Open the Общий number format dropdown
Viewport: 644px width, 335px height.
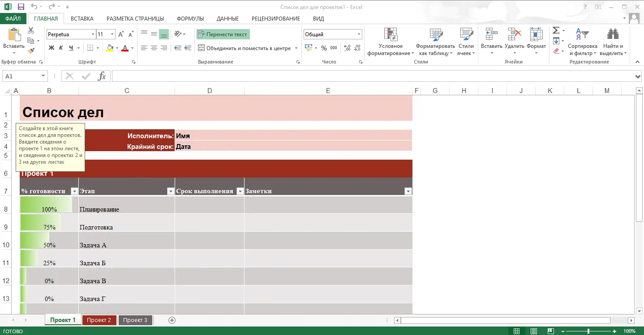pyautogui.click(x=359, y=34)
